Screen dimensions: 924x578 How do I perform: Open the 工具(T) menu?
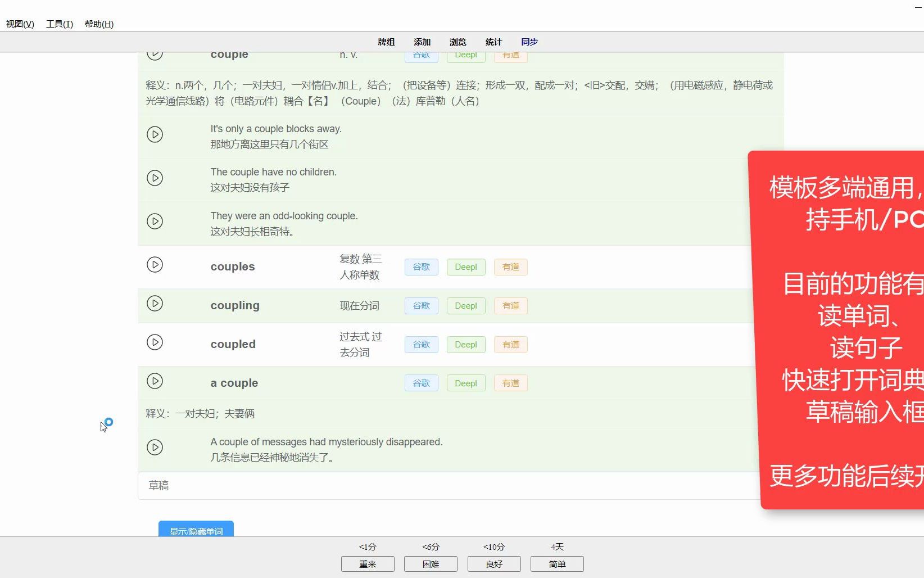point(60,24)
